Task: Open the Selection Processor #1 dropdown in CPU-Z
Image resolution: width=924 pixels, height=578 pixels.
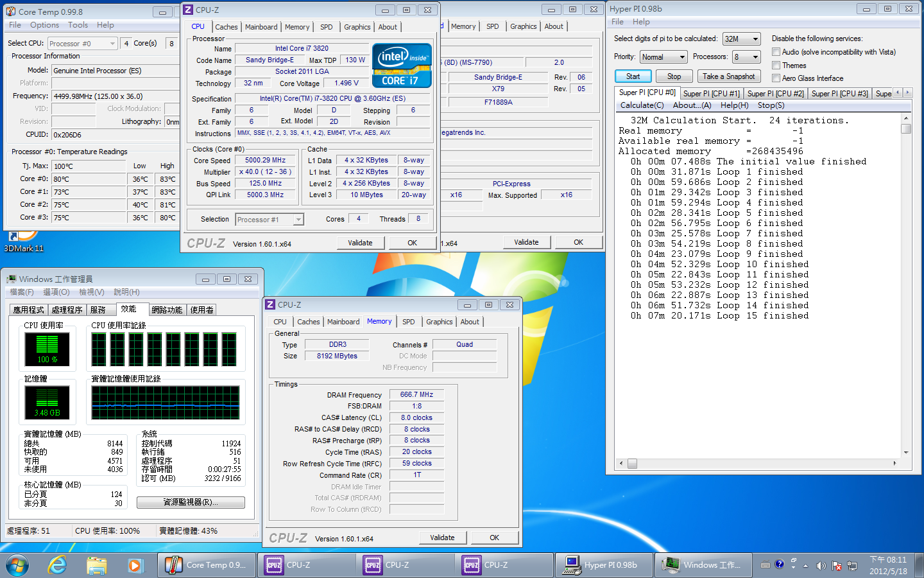Action: click(x=269, y=220)
